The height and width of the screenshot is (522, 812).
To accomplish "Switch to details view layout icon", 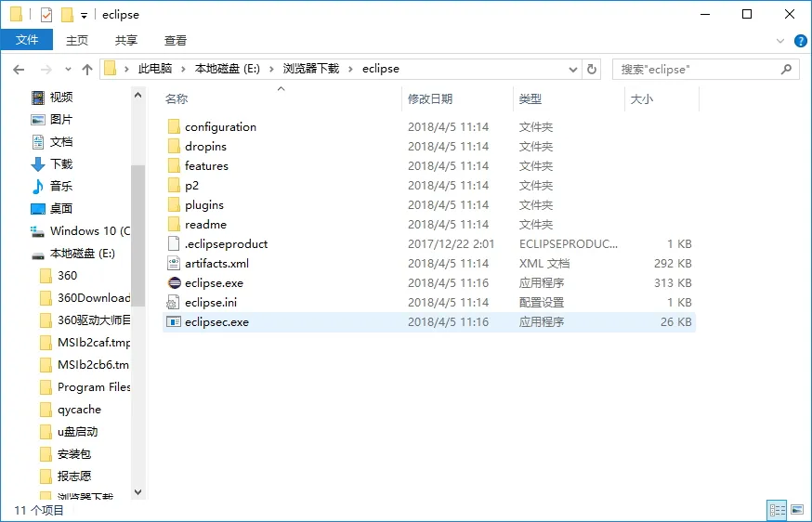I will pyautogui.click(x=778, y=510).
